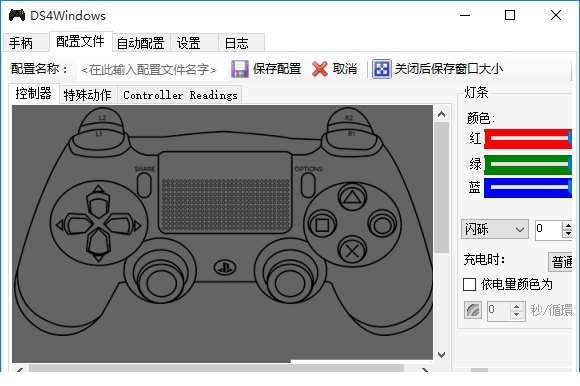This screenshot has height=386, width=580.
Task: Switch to the 配置文件 tab
Action: [x=80, y=41]
